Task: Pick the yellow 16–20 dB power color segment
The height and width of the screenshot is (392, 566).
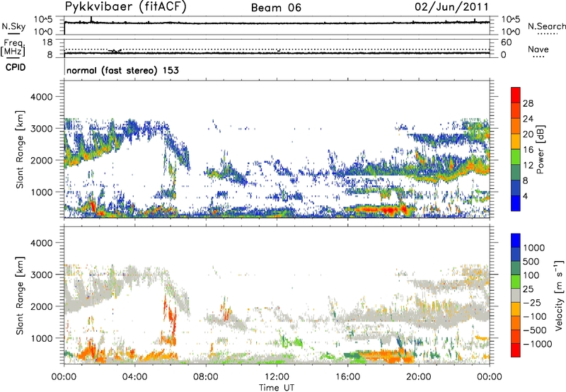Action: pyautogui.click(x=516, y=142)
